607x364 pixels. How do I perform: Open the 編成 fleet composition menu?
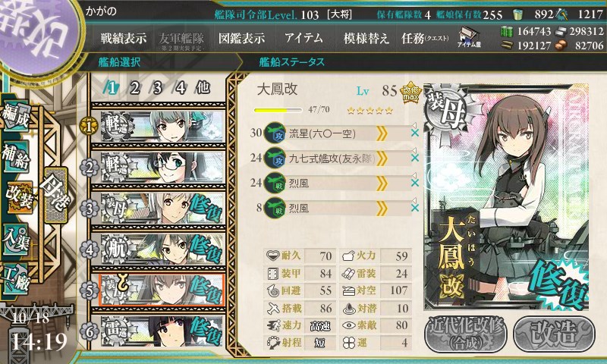(16, 116)
